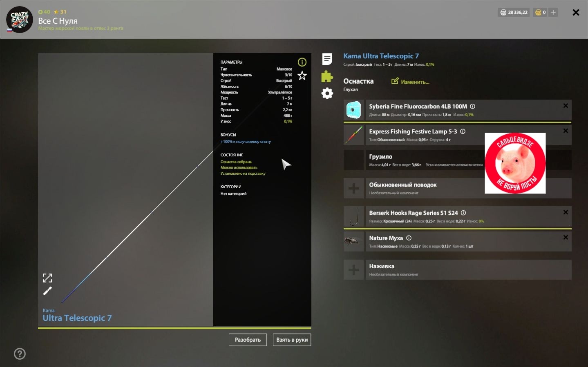Select the Express Fishing Festive Lamp float thumbnail
This screenshot has width=588, height=367.
coord(353,135)
